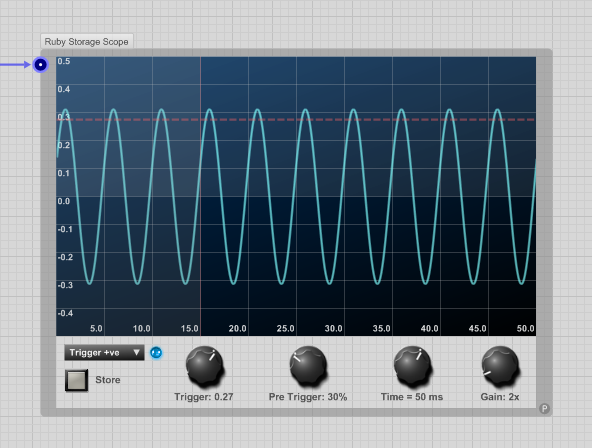Click the small blue LED indicator
The height and width of the screenshot is (448, 592).
coord(156,353)
